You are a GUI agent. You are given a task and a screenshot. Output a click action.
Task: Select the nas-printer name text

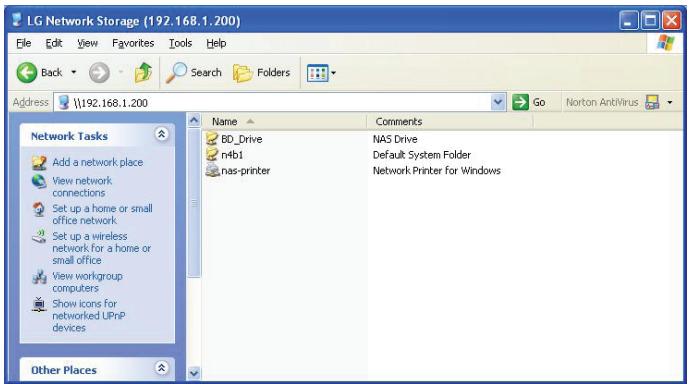point(246,171)
